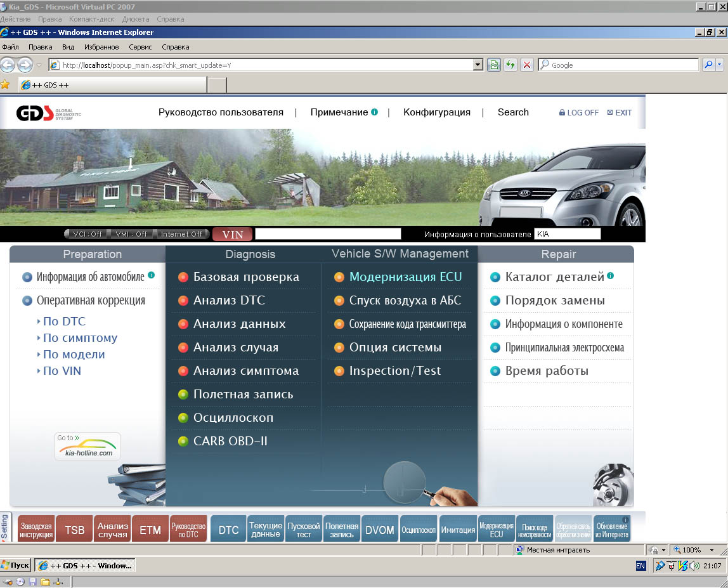Open Осциллоскоп in the bottom toolbar

click(419, 530)
